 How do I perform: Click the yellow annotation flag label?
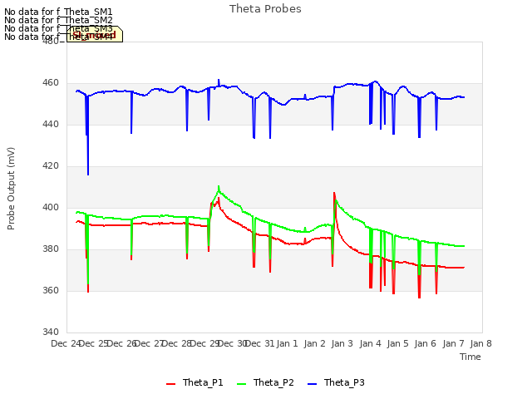(x=95, y=34)
